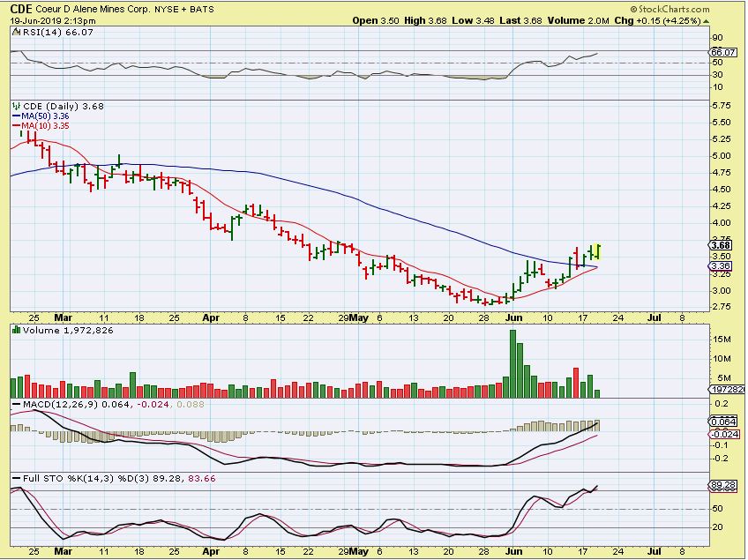748x560 pixels.
Task: Click the Open 3.50 value
Action: (376, 20)
